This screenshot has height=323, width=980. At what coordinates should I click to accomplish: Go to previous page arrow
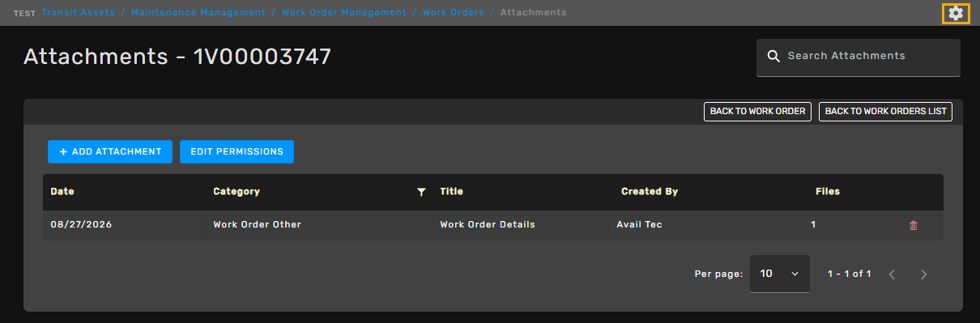pos(892,274)
